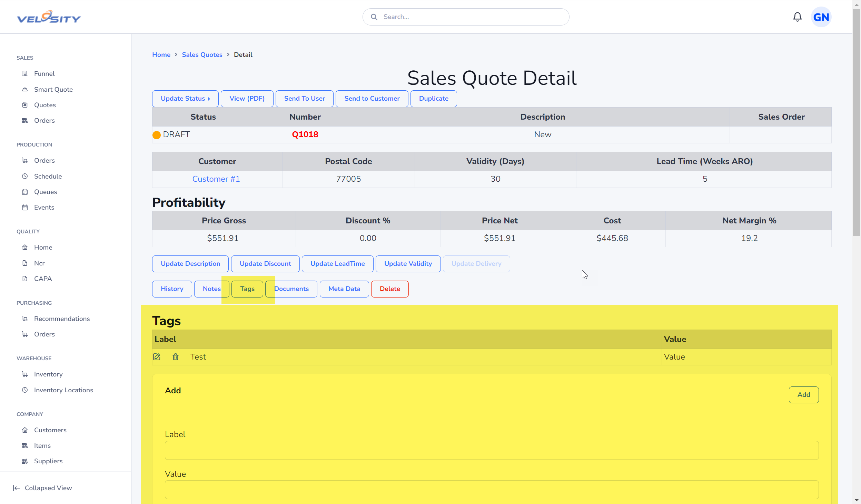Click the tag Label input field
861x504 pixels.
click(492, 450)
